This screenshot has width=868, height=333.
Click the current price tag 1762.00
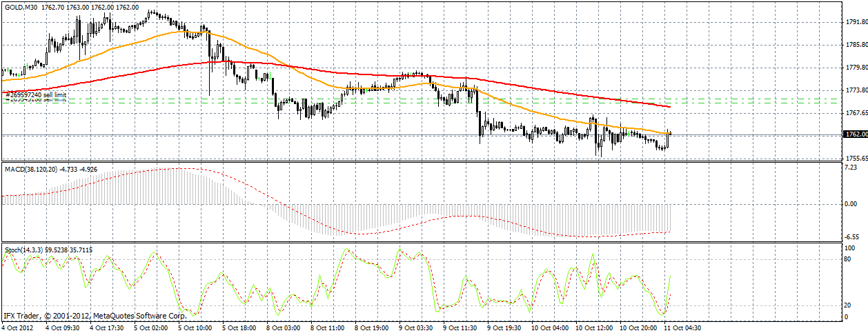click(855, 134)
